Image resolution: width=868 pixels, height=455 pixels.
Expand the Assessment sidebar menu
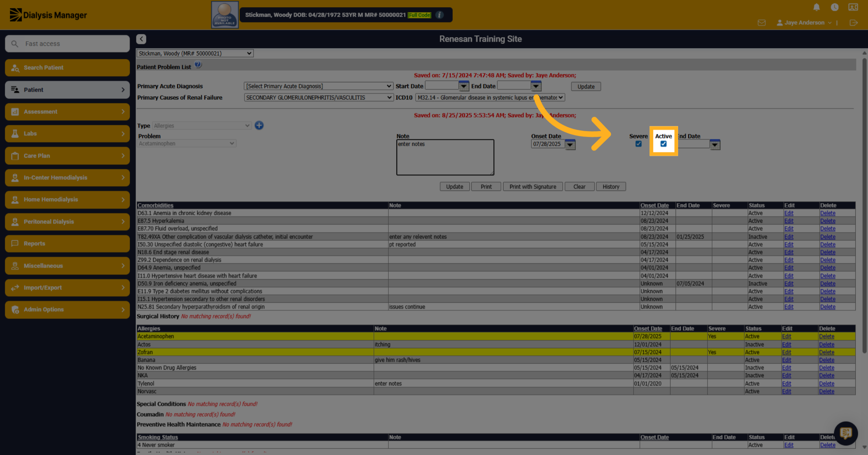pos(67,111)
